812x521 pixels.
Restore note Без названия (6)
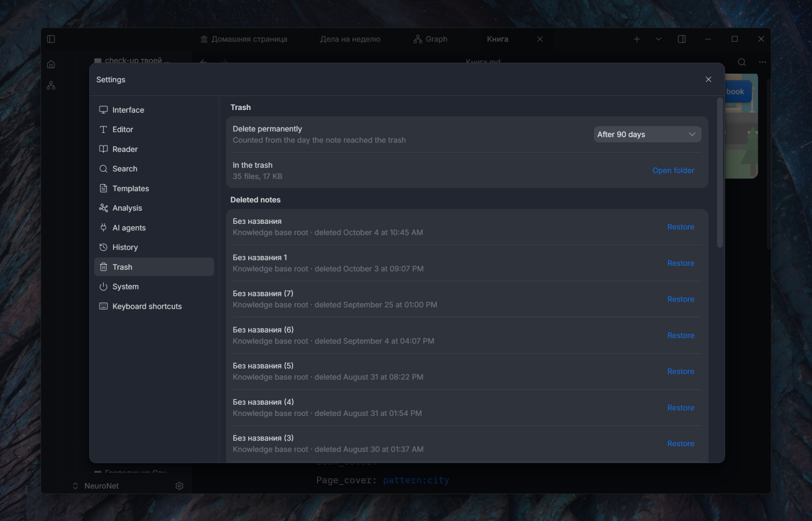point(681,335)
